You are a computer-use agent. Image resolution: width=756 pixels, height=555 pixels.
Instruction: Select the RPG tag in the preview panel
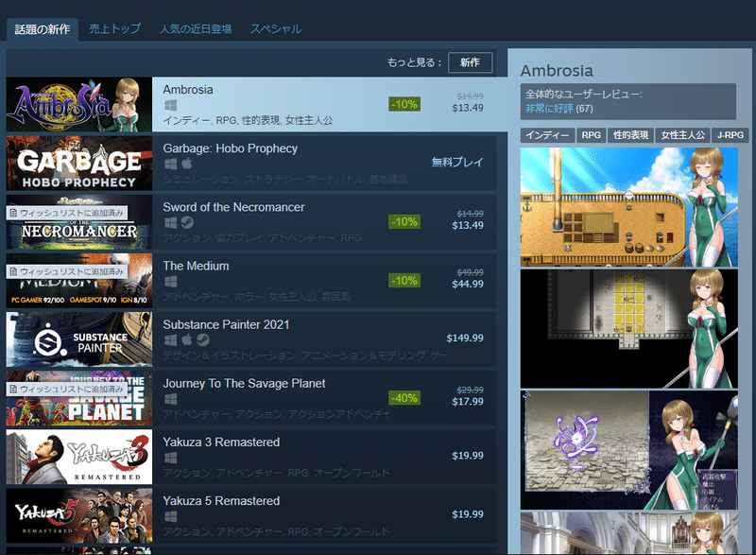tap(592, 135)
